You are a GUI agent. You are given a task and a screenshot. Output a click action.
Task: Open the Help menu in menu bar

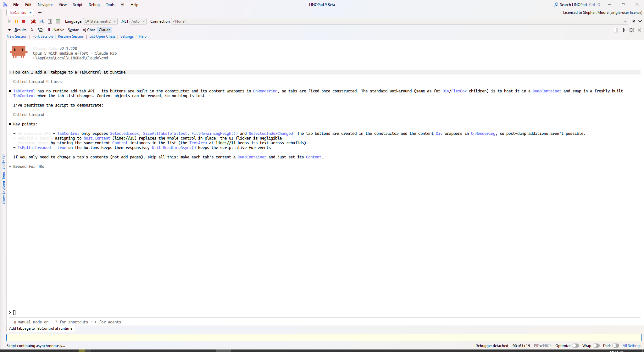(134, 5)
